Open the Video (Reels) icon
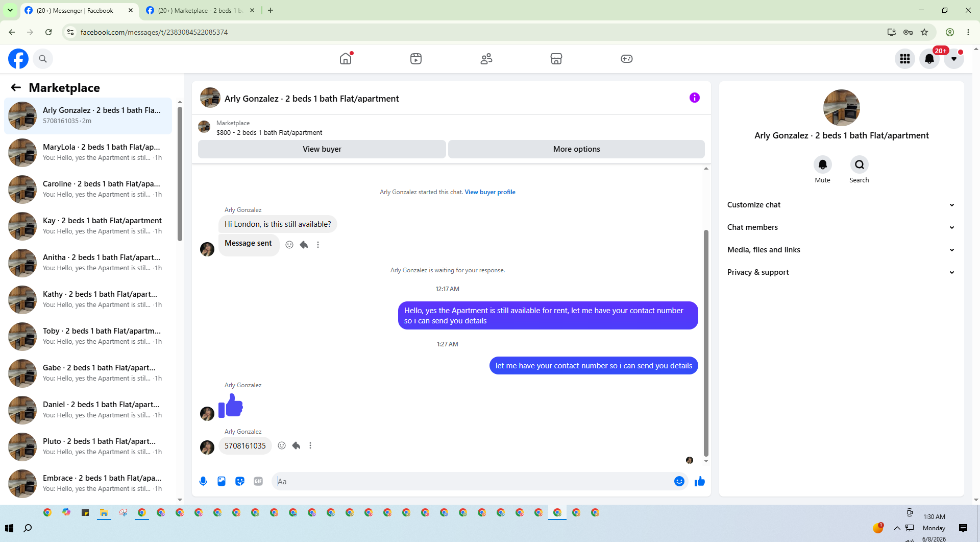 click(416, 59)
